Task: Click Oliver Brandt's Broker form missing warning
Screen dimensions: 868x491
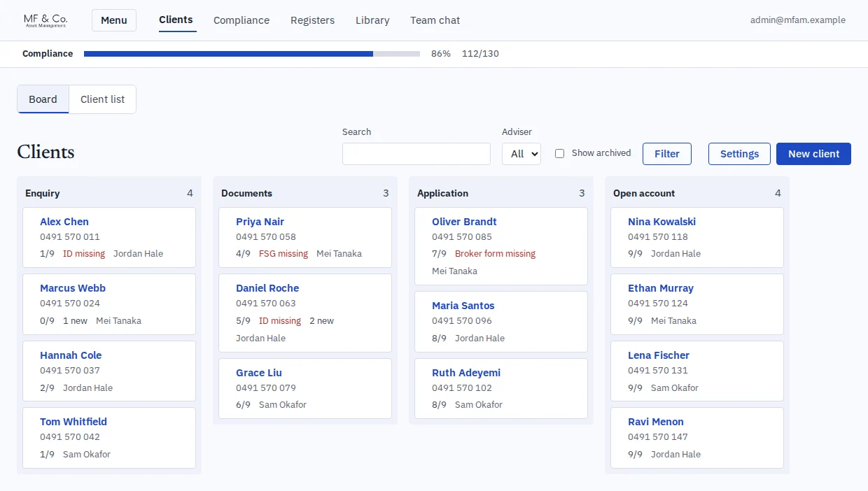Action: tap(495, 254)
